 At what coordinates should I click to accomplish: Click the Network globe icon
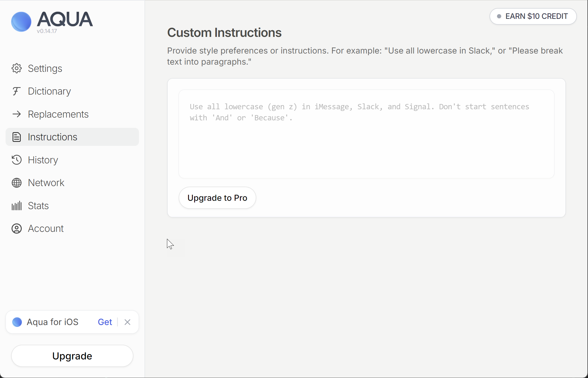(x=17, y=183)
